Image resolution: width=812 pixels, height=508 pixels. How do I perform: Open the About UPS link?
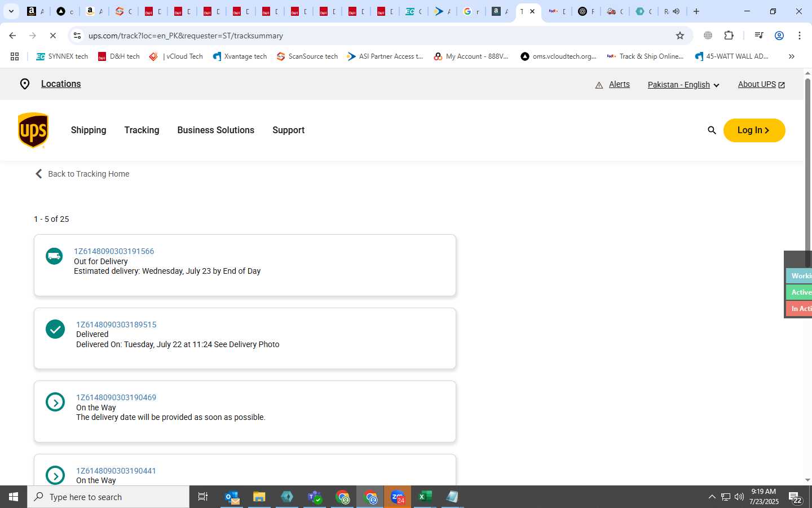[x=761, y=85]
